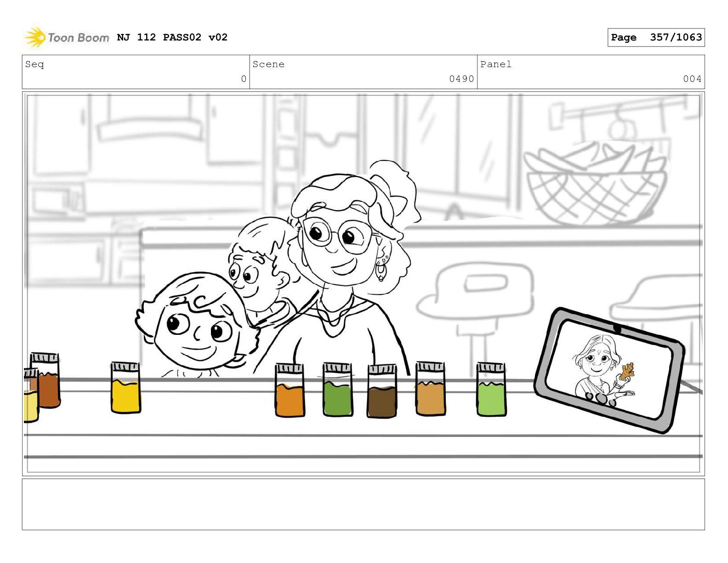Click the Toon Boom logo
Screen dimensions: 728x563
66,37
